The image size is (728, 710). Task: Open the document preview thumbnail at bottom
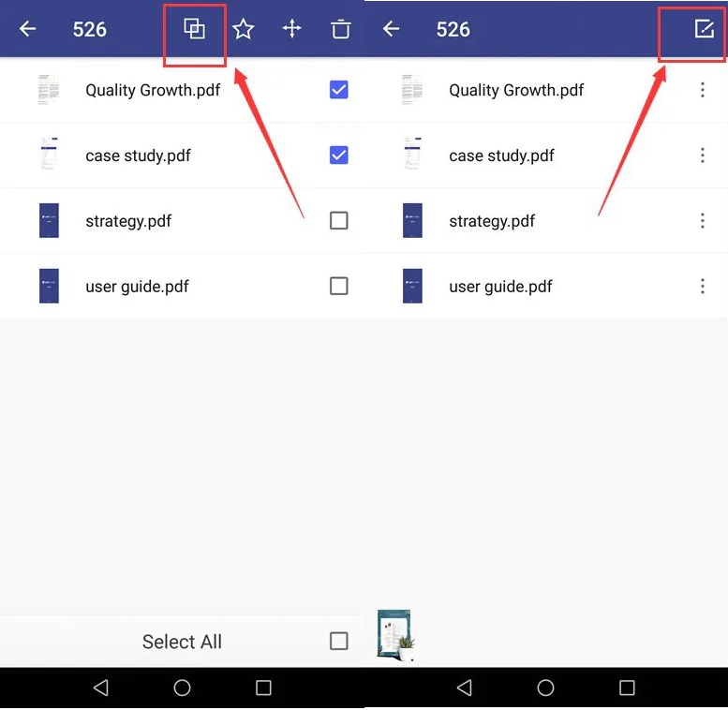click(395, 635)
